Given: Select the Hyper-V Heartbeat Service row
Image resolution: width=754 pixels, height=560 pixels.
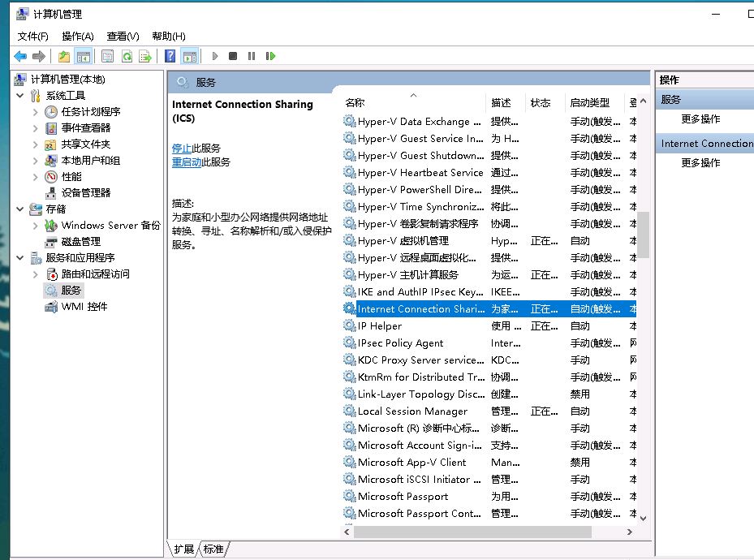Looking at the screenshot, I should coord(489,173).
